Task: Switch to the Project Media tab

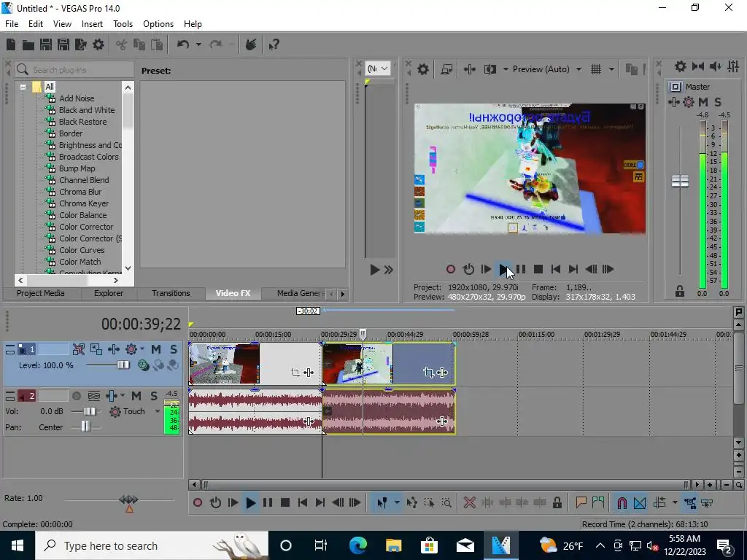Action: point(41,293)
